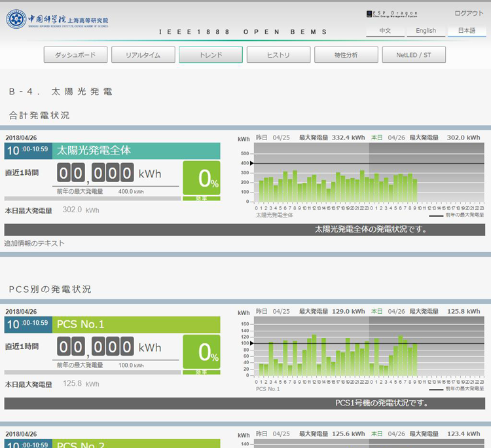Switch language to 日本語

[x=467, y=31]
